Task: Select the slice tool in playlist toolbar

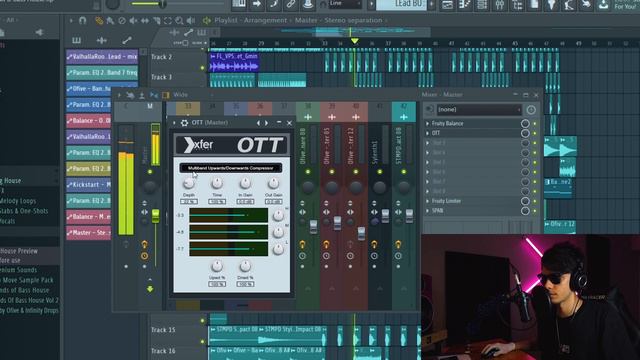Action: pos(157,20)
